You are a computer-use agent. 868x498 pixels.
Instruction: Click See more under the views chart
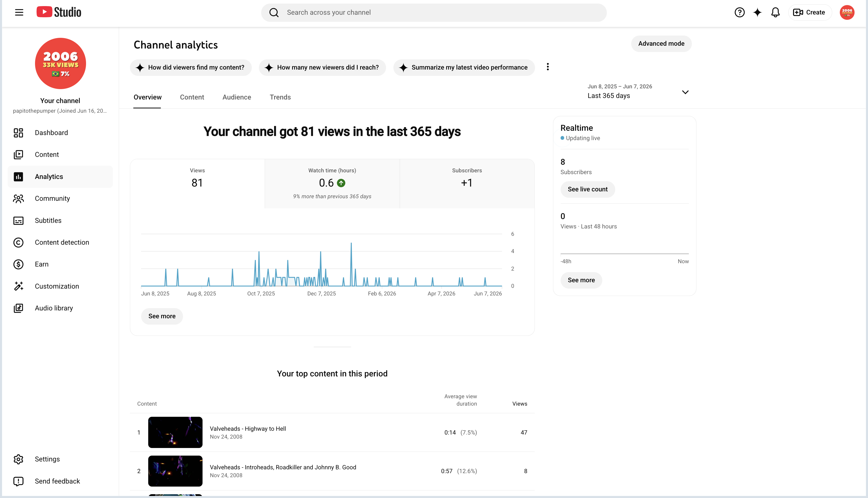(162, 316)
